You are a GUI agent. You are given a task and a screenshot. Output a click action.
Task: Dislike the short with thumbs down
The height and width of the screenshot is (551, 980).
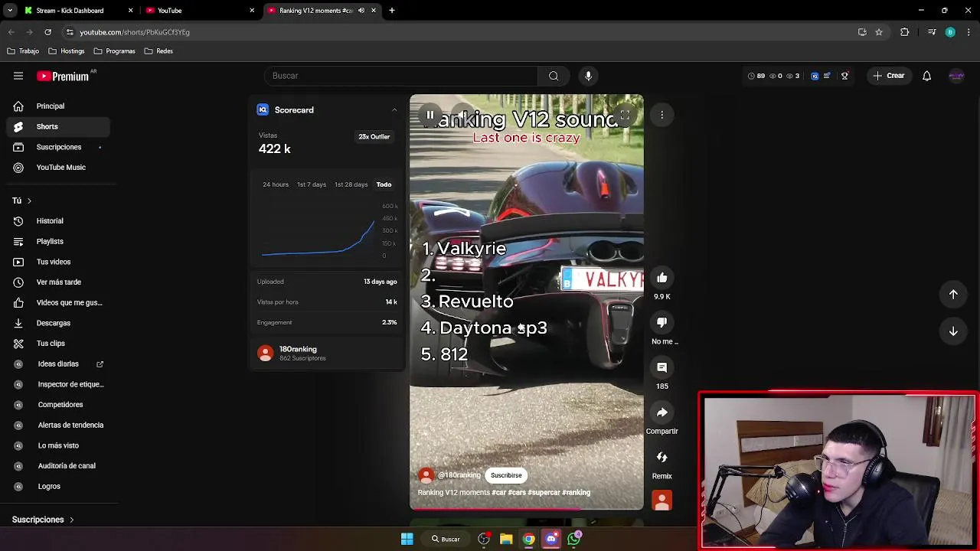(662, 323)
